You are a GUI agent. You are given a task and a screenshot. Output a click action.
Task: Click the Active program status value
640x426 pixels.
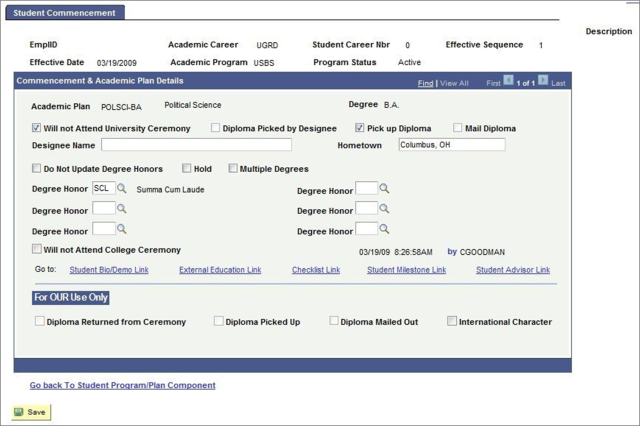(409, 62)
